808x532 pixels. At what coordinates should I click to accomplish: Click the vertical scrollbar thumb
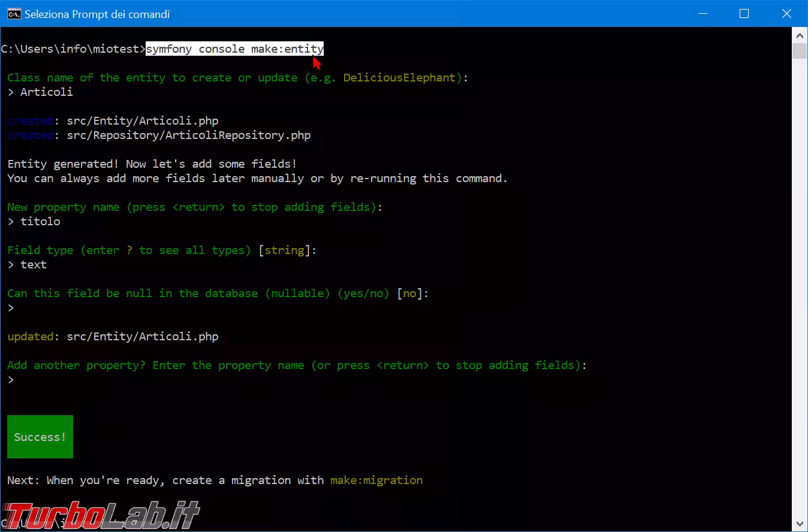800,50
